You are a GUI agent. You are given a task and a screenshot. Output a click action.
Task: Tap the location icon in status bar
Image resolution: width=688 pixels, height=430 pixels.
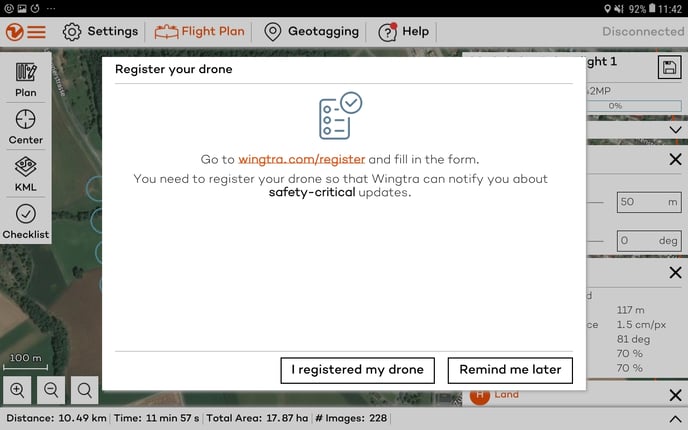pos(607,8)
